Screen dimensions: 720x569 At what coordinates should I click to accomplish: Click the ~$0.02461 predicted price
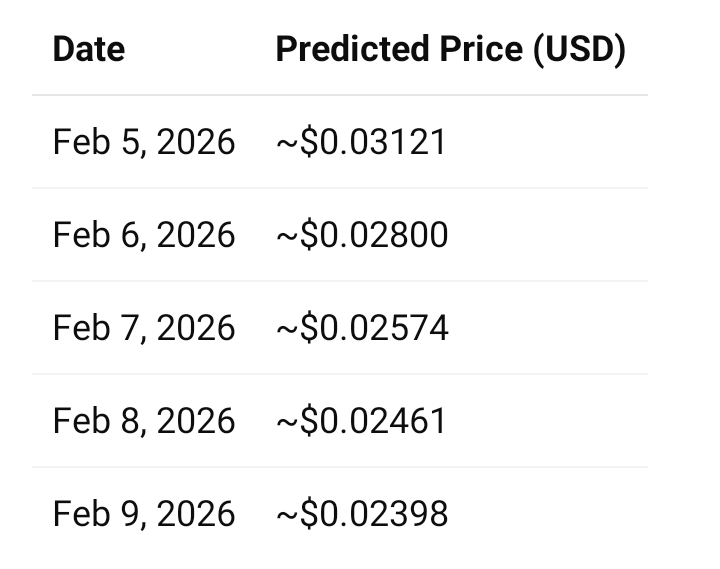pyautogui.click(x=361, y=421)
